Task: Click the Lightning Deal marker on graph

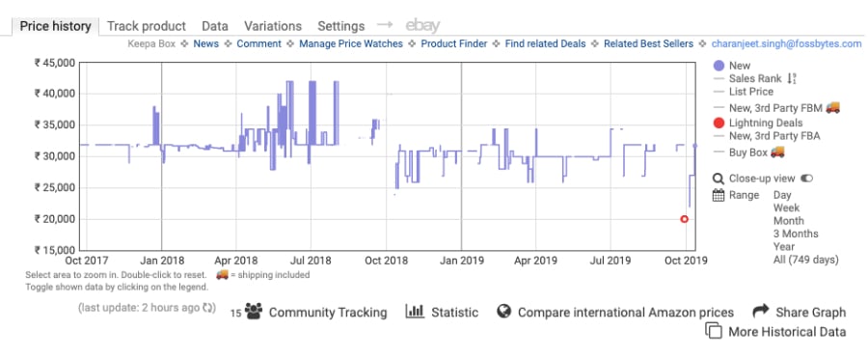Action: point(684,219)
